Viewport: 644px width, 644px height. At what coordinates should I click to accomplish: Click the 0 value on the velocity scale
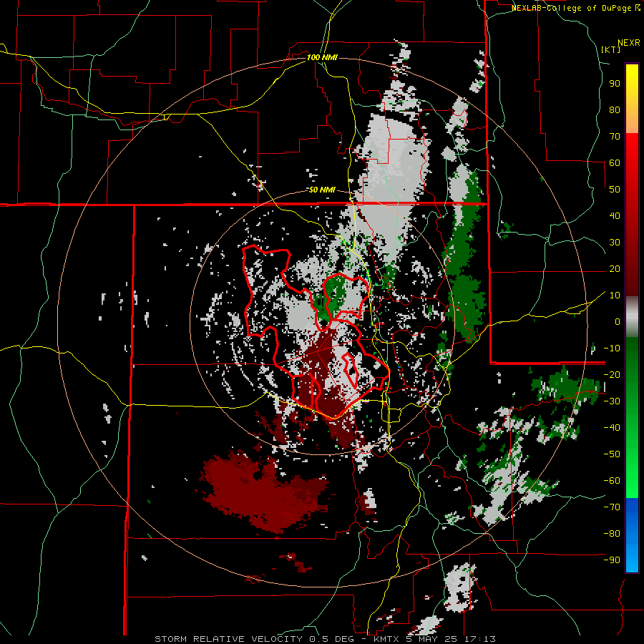(x=618, y=322)
